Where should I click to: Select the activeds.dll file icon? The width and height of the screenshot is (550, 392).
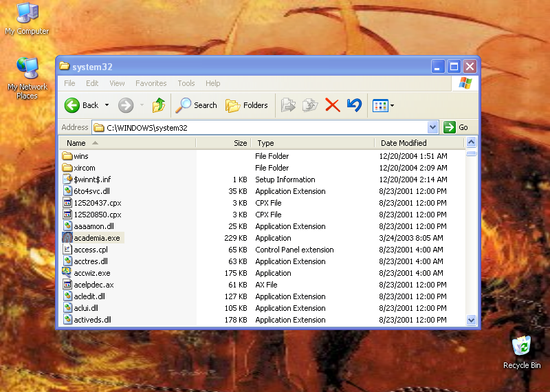67,320
